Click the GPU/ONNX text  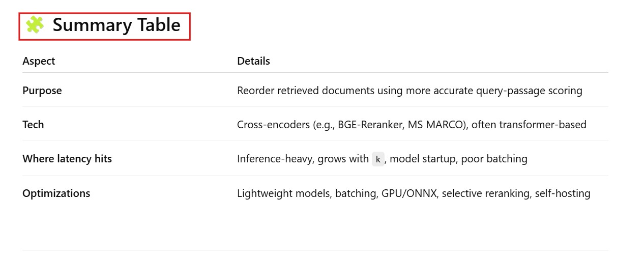(409, 193)
